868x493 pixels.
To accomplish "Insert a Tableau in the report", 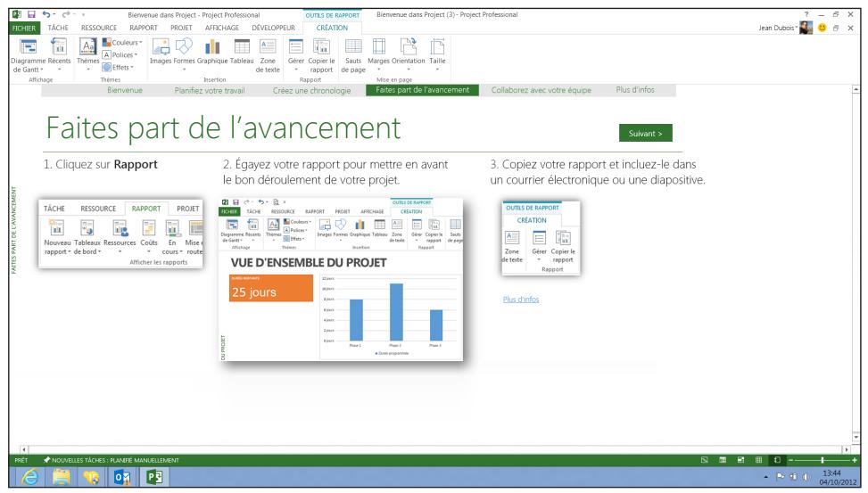I will click(242, 53).
